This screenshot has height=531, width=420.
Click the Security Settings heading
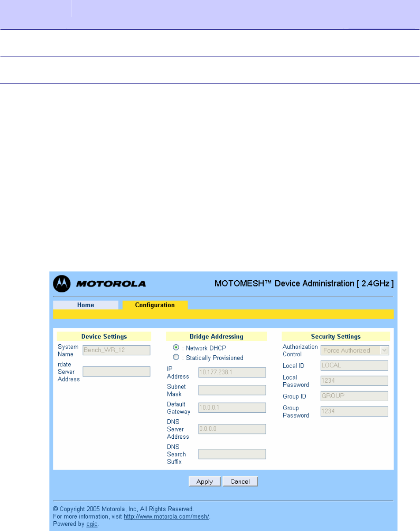[x=336, y=336]
